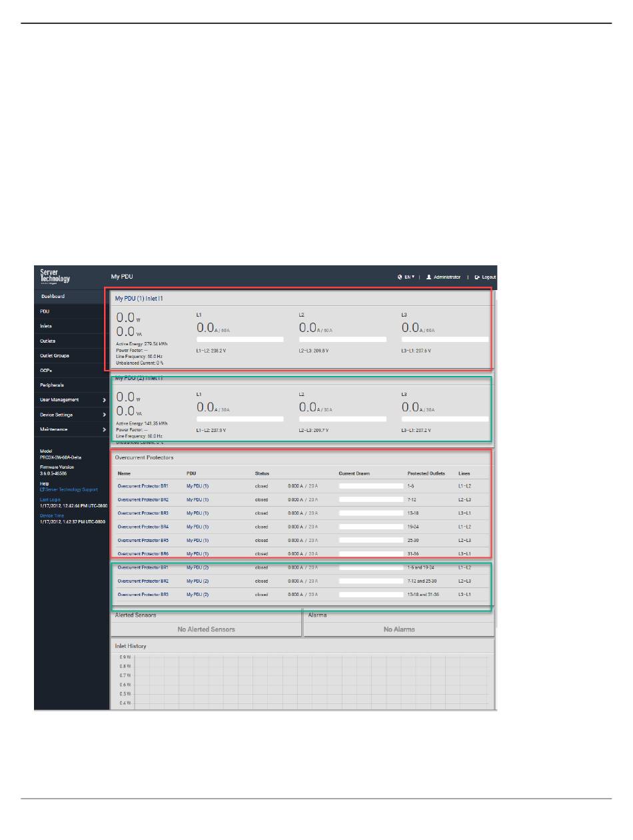Click the '25-30' protected outlets cell
Viewport: 633px width, 840px height.
click(x=414, y=540)
